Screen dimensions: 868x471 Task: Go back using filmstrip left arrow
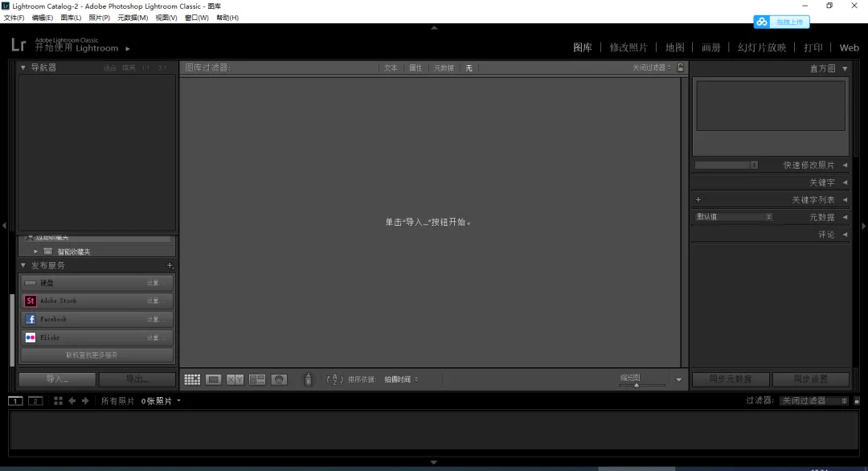72,401
